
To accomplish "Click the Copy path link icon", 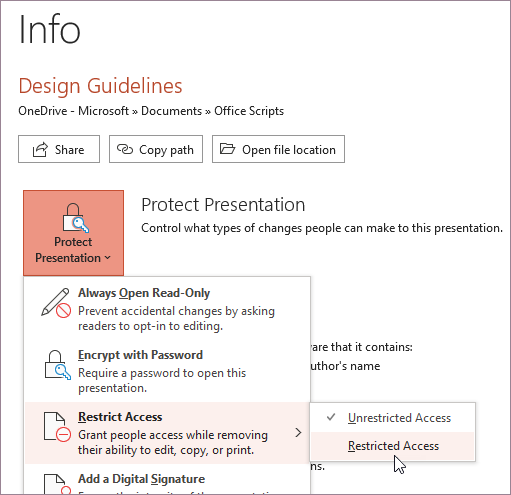I will (125, 149).
